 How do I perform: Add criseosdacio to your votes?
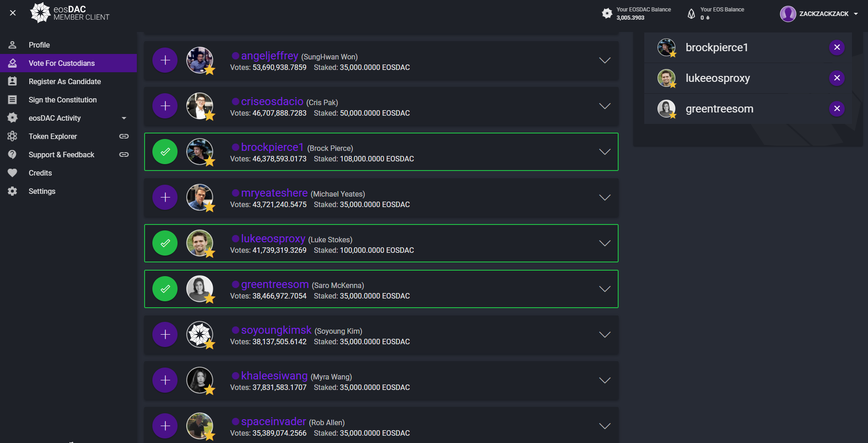[165, 106]
